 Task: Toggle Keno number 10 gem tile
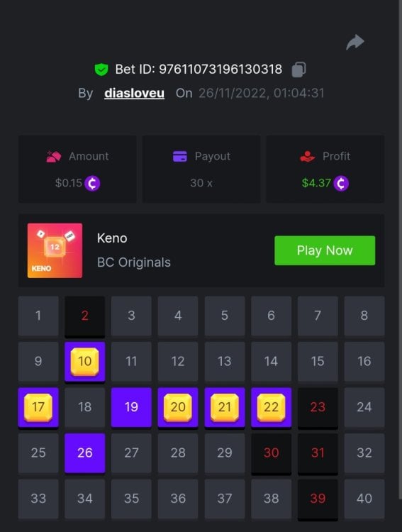85,362
